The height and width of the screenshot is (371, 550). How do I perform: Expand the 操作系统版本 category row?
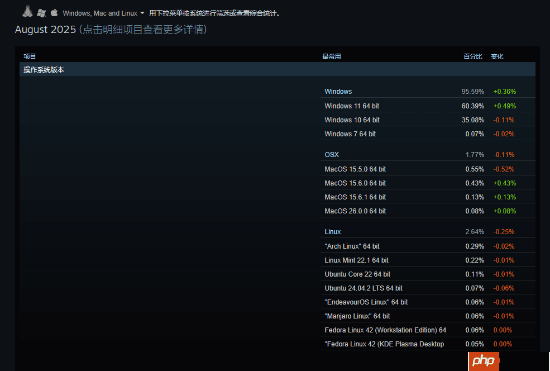[x=277, y=69]
